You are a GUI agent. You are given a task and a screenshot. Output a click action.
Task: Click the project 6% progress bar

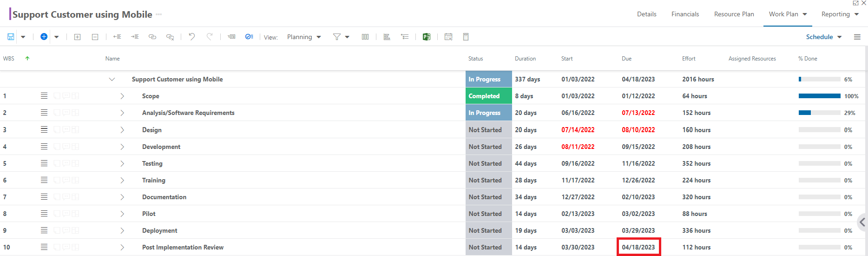pos(820,79)
